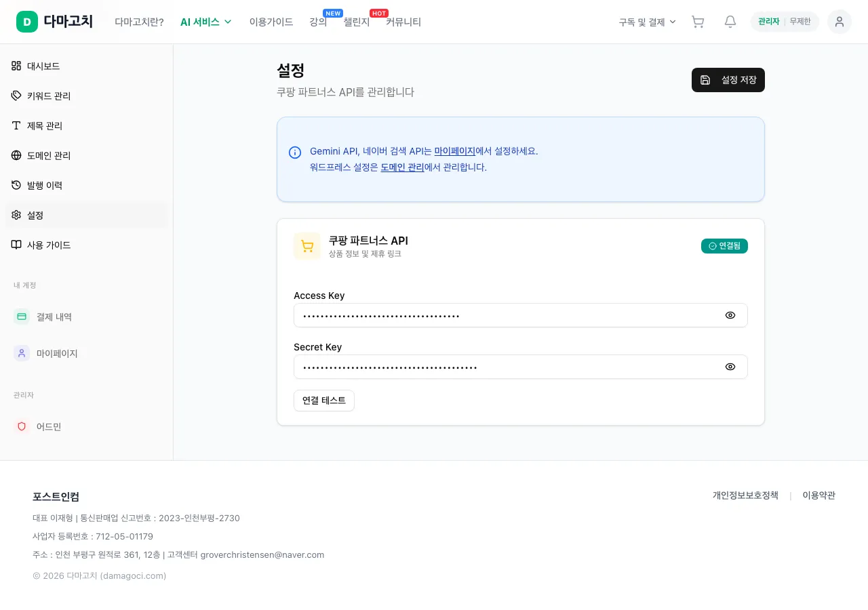
Task: Reveal the Access Key with eye icon
Action: click(x=730, y=315)
